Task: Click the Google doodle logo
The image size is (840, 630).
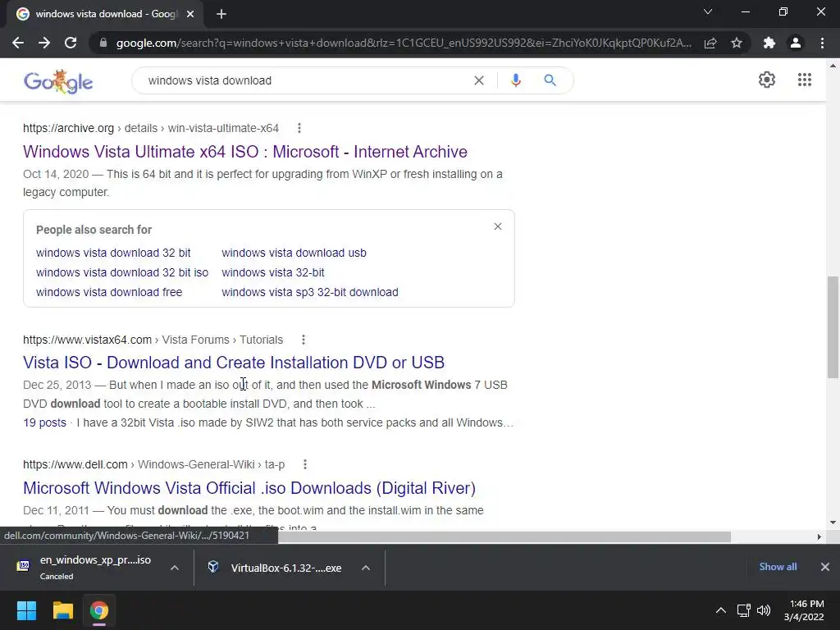Action: click(58, 81)
